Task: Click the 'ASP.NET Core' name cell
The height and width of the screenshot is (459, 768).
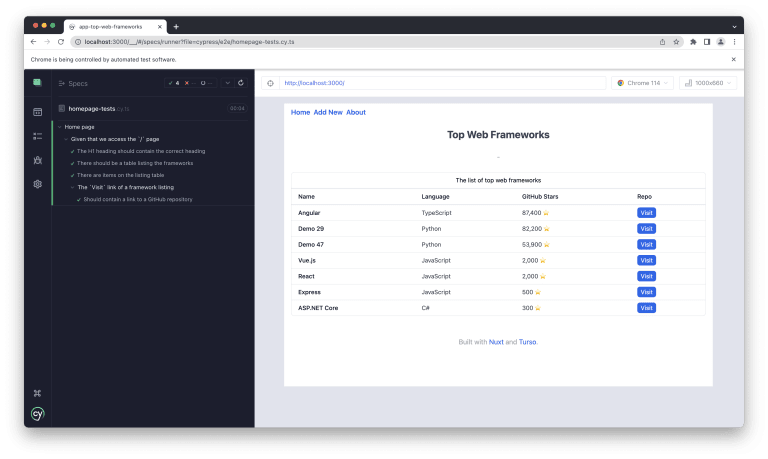Action: click(x=318, y=308)
